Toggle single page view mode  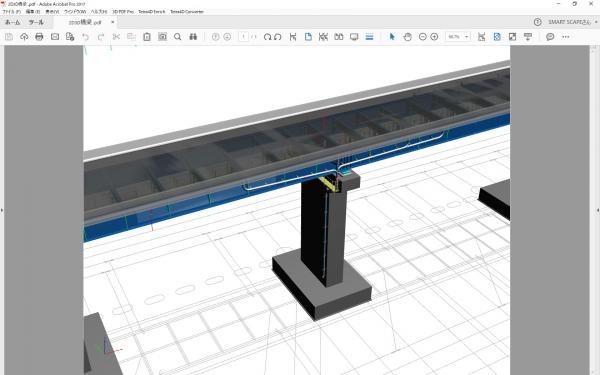click(308, 37)
